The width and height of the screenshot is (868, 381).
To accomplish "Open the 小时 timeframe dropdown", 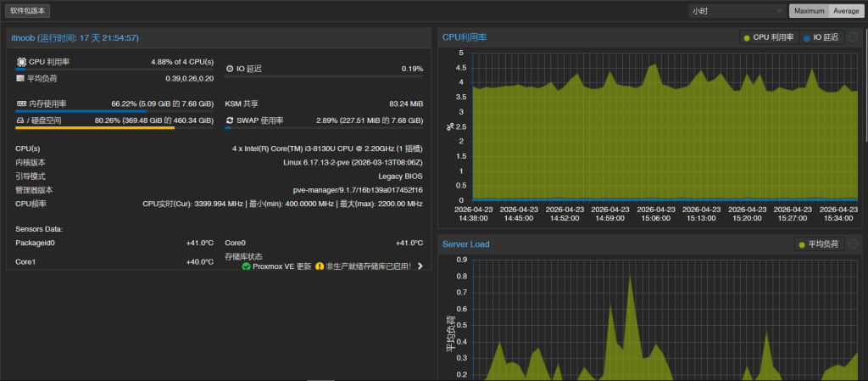I will click(x=737, y=11).
